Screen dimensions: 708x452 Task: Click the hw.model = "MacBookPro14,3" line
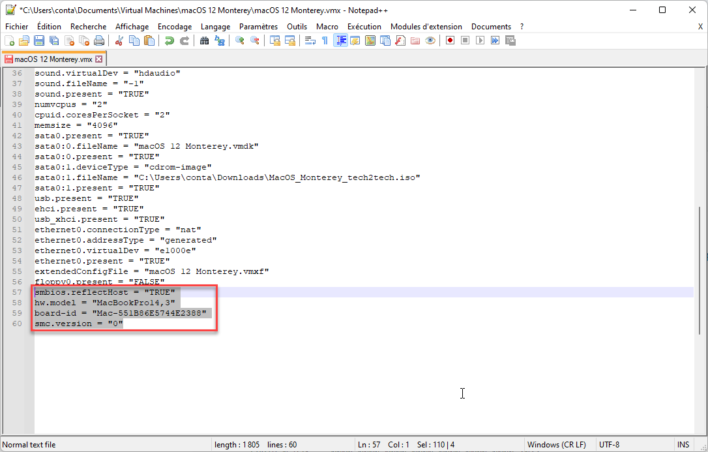coord(104,303)
